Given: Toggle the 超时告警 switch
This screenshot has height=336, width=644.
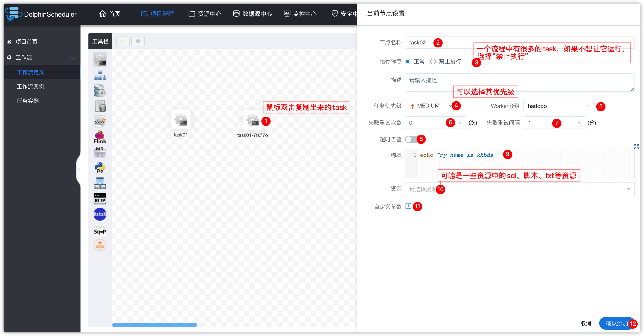Looking at the screenshot, I should [411, 139].
